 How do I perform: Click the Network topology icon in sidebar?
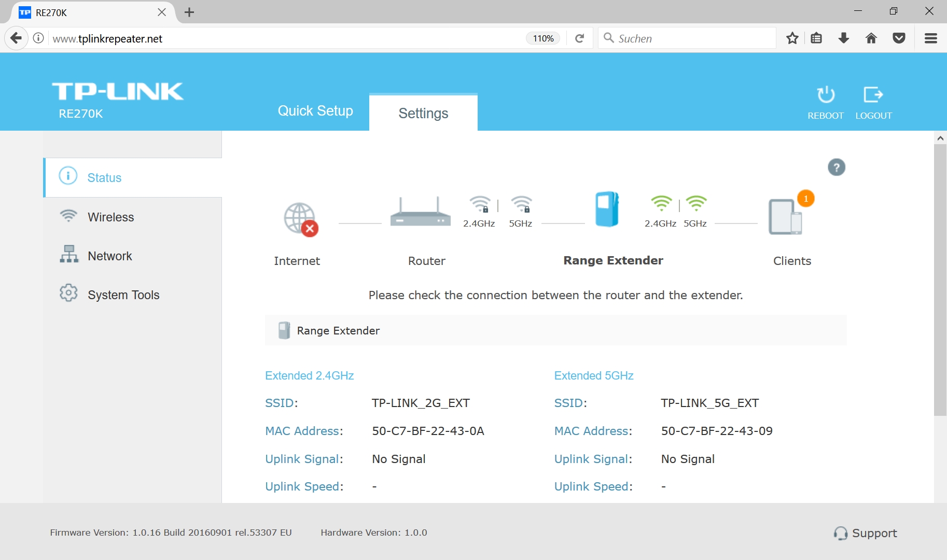(x=69, y=254)
